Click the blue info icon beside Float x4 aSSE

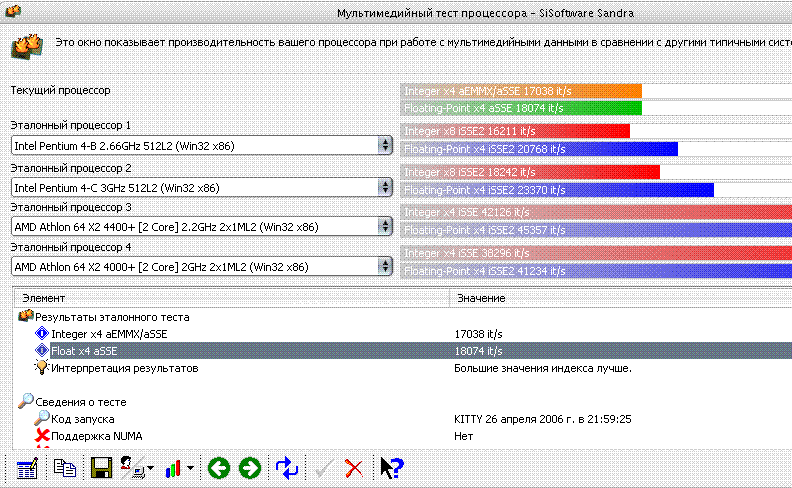(x=42, y=350)
